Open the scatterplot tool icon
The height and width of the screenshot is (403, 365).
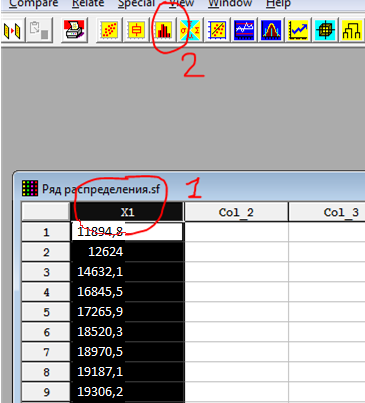coord(109,30)
